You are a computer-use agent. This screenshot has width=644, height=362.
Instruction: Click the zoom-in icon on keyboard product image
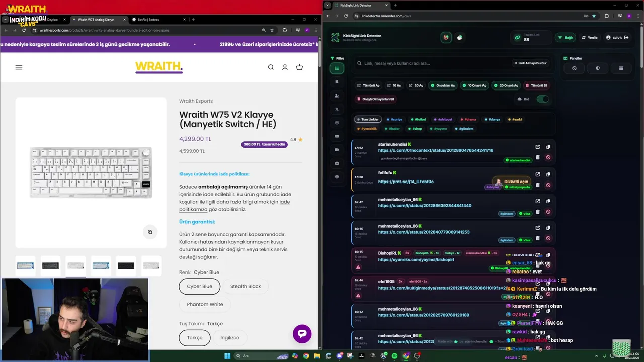[150, 232]
